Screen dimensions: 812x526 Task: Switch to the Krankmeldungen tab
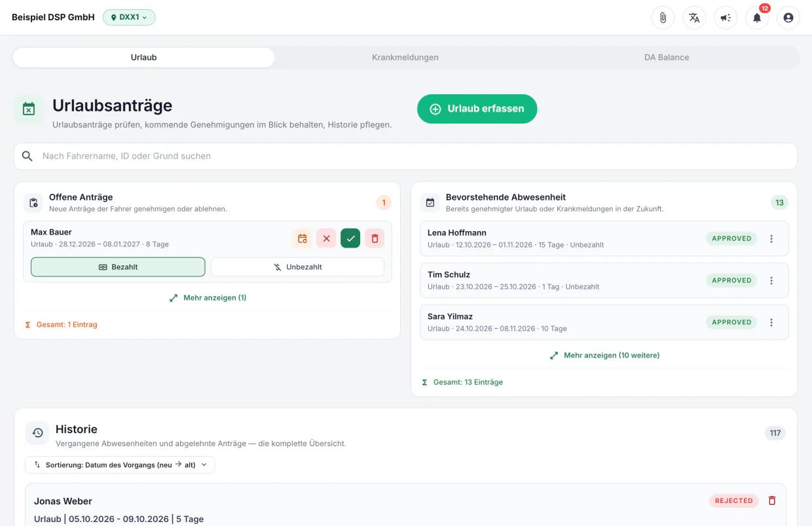point(405,57)
